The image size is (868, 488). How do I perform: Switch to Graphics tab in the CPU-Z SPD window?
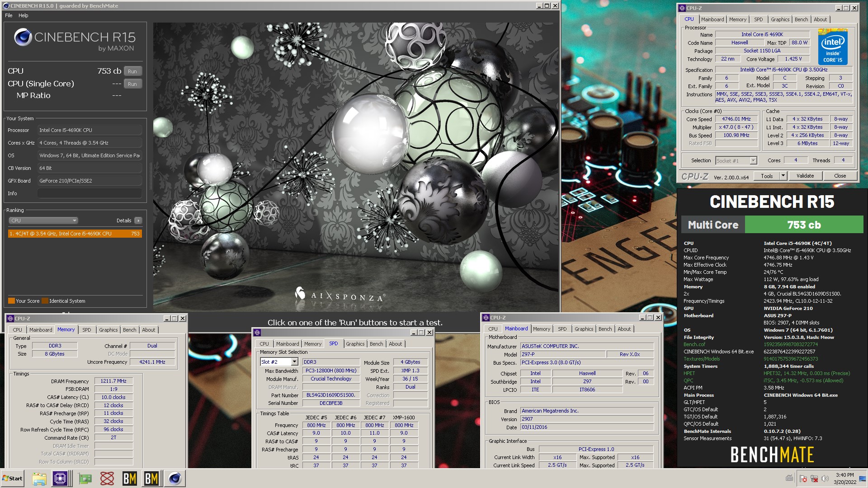(355, 344)
